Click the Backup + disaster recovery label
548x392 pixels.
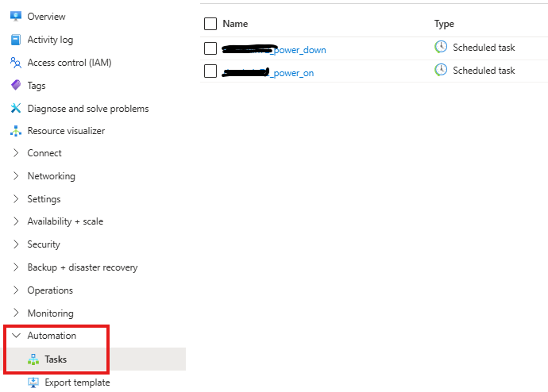point(83,267)
